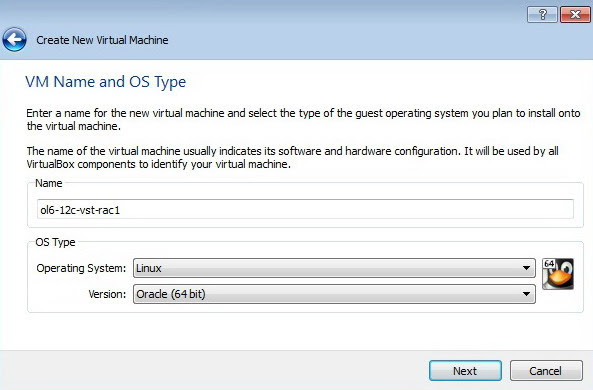Screen dimensions: 593x390
Task: Cancel the virtual machine wizard
Action: pyautogui.click(x=546, y=371)
